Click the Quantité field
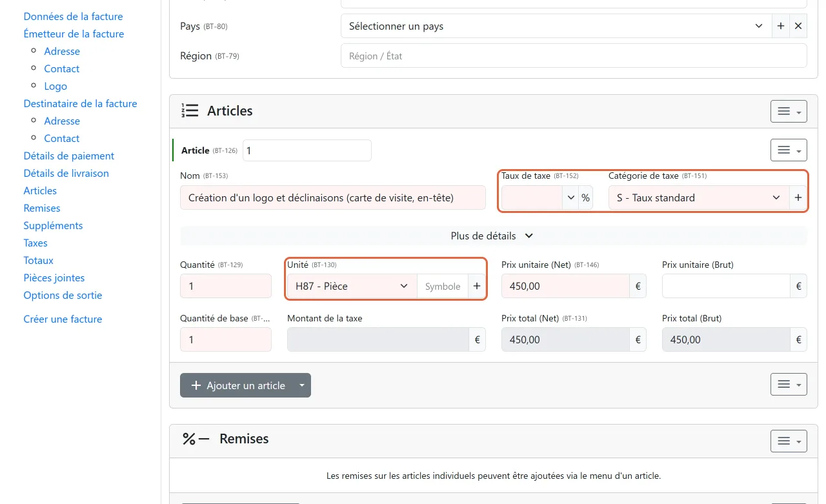 [226, 287]
